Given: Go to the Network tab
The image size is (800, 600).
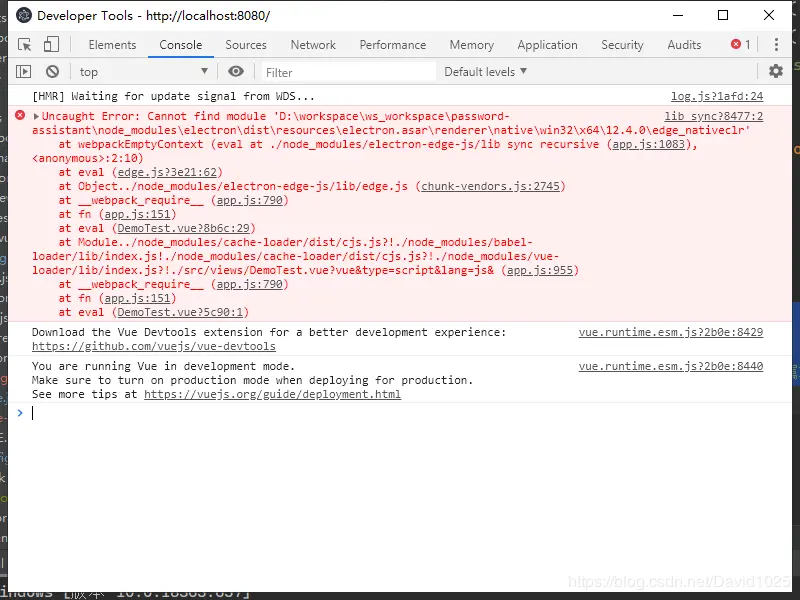Looking at the screenshot, I should (x=313, y=45).
